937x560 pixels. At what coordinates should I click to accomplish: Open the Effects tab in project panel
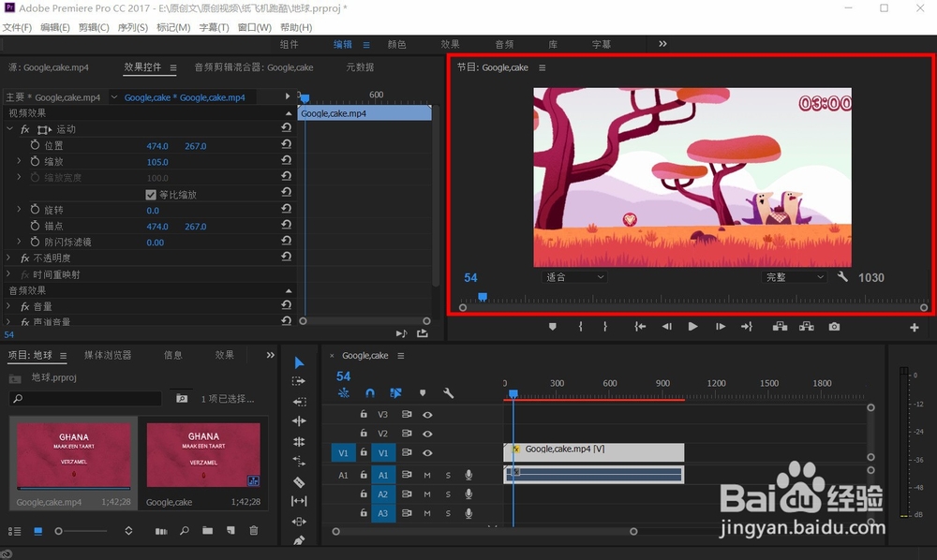pyautogui.click(x=225, y=355)
